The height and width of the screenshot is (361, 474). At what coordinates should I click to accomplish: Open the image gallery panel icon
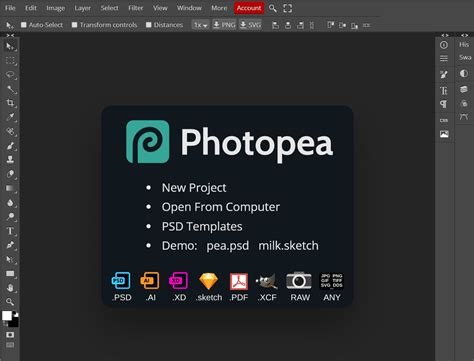(444, 134)
